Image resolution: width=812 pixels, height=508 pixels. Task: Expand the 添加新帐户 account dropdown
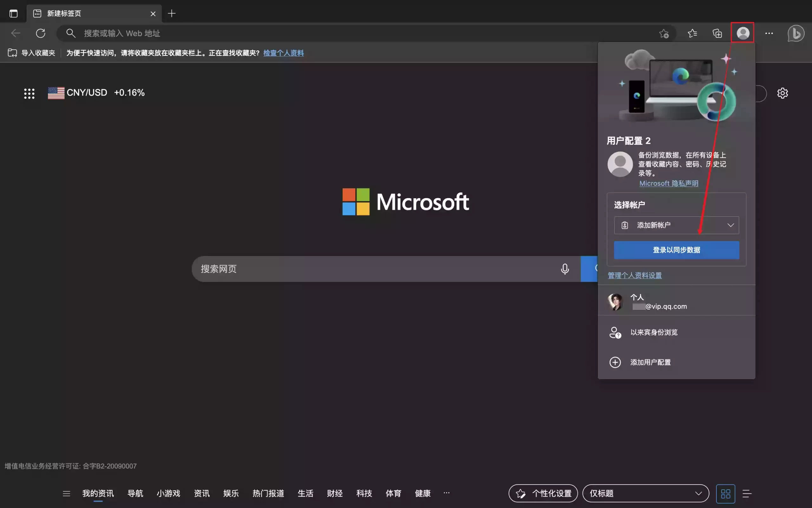(677, 225)
